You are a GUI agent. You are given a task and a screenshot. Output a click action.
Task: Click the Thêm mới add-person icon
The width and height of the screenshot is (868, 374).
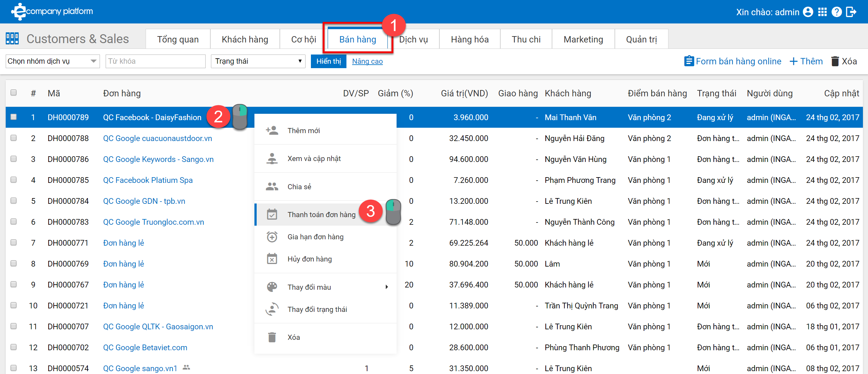[x=272, y=130]
